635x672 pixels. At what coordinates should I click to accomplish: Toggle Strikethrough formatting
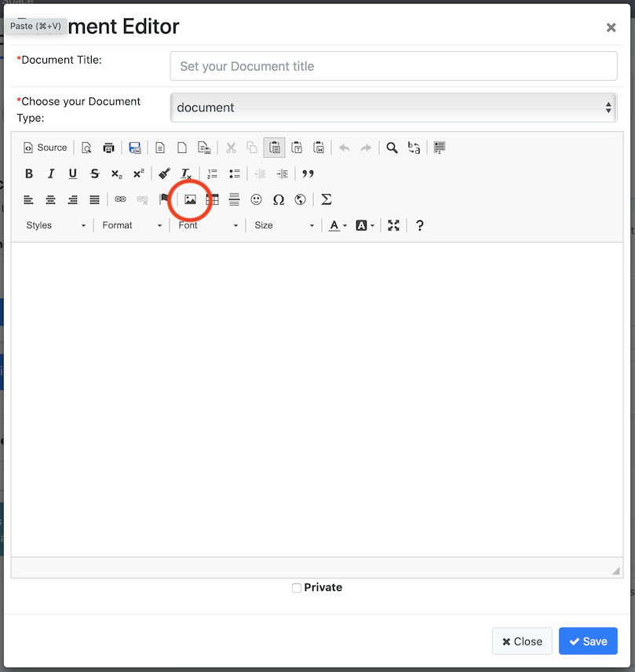[x=95, y=173]
